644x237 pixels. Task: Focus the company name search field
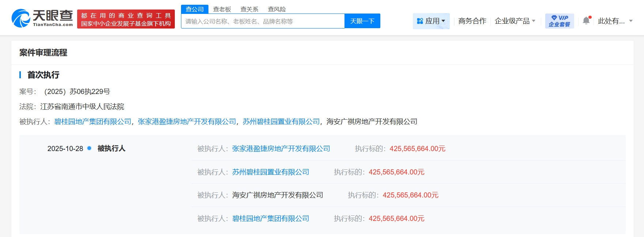coord(263,21)
